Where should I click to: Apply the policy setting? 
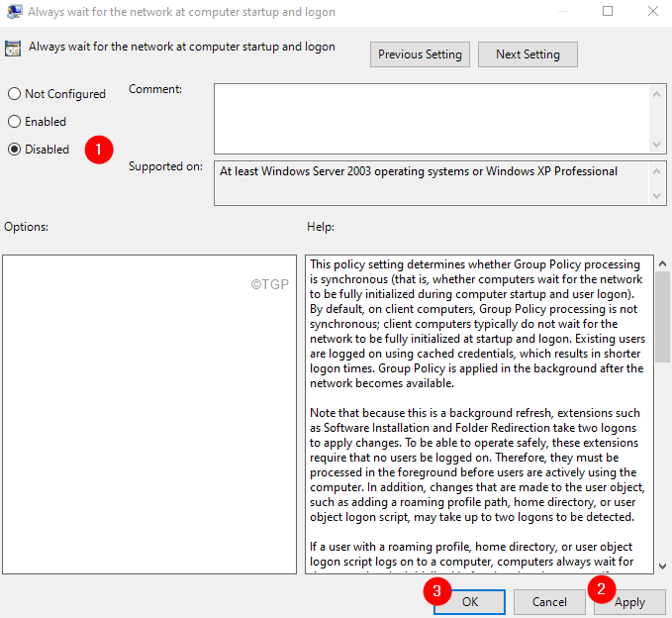click(629, 602)
